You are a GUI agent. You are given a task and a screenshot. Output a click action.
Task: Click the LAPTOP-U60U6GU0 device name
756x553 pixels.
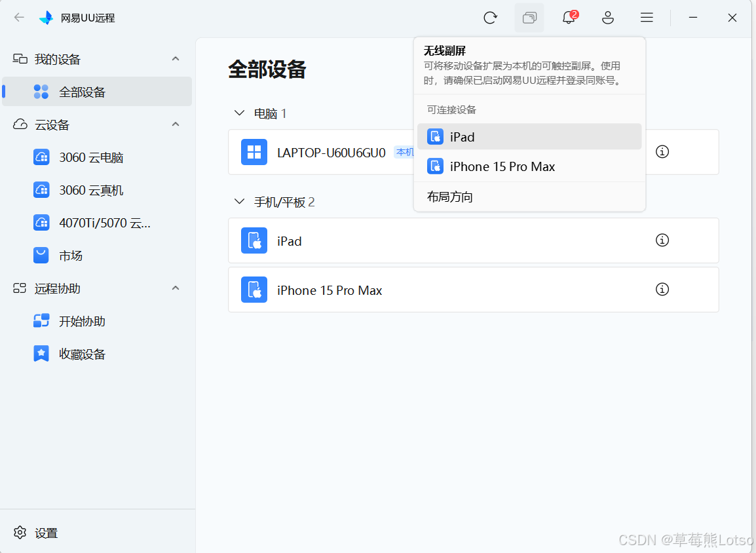(331, 153)
